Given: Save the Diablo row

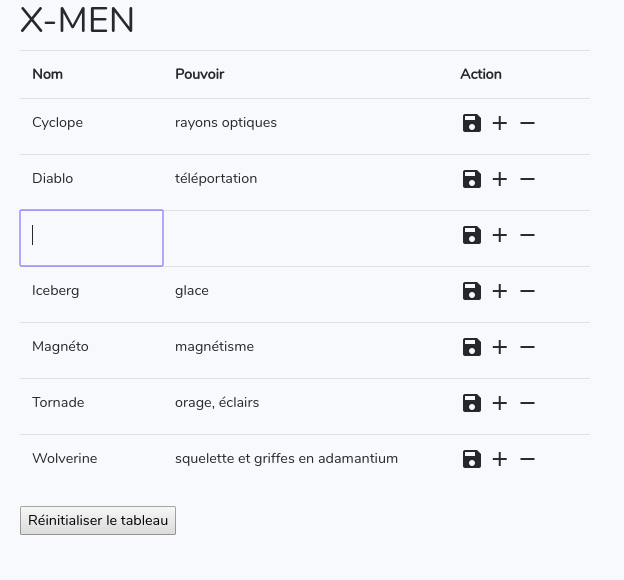Looking at the screenshot, I should click(x=471, y=179).
